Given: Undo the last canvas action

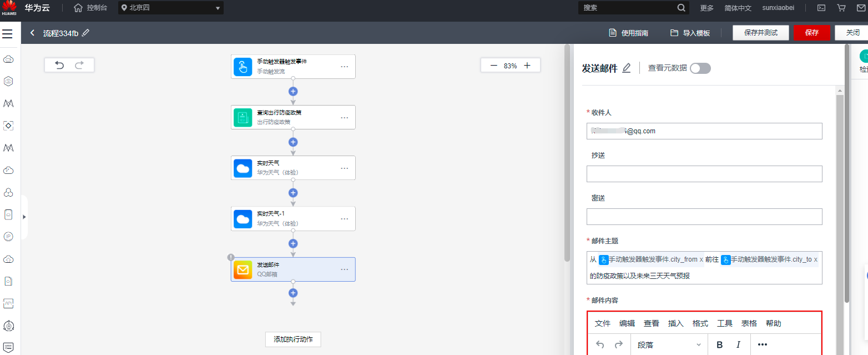Looking at the screenshot, I should (x=59, y=65).
